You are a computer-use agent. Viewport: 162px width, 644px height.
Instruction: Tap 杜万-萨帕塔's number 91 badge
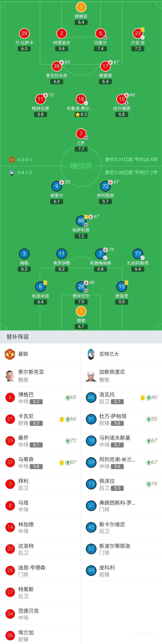pos(91,419)
